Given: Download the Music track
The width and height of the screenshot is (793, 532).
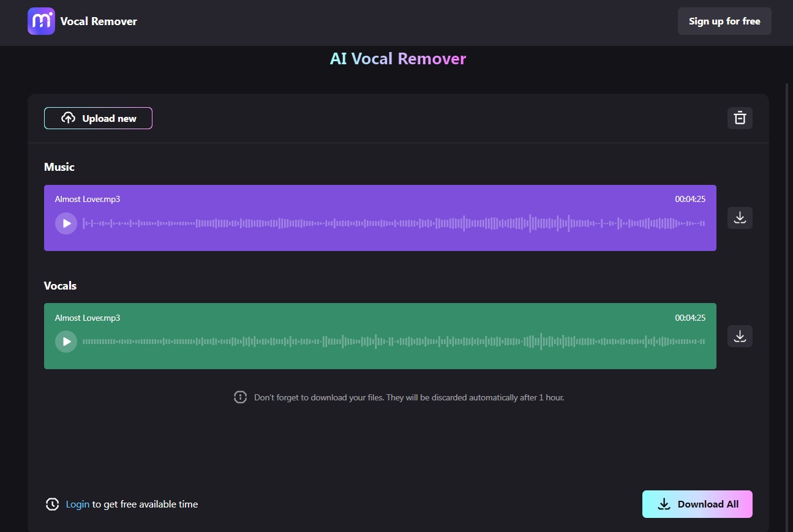Looking at the screenshot, I should pos(740,218).
